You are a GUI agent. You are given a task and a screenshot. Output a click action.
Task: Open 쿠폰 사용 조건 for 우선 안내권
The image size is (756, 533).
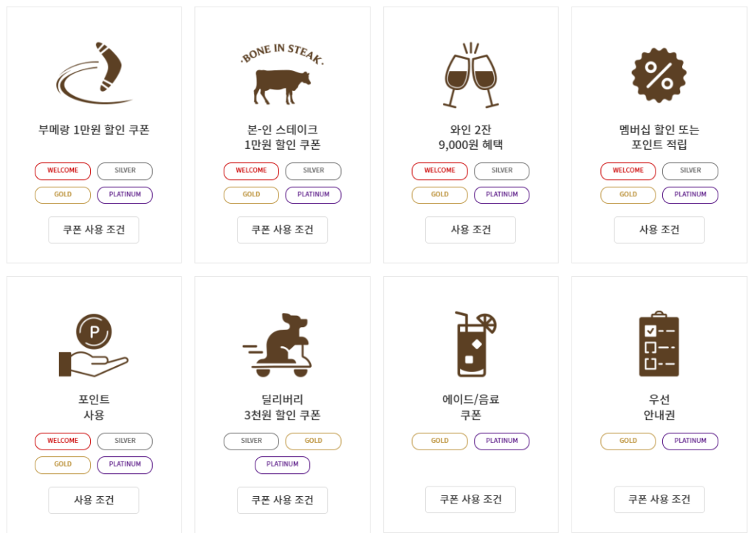coord(659,500)
